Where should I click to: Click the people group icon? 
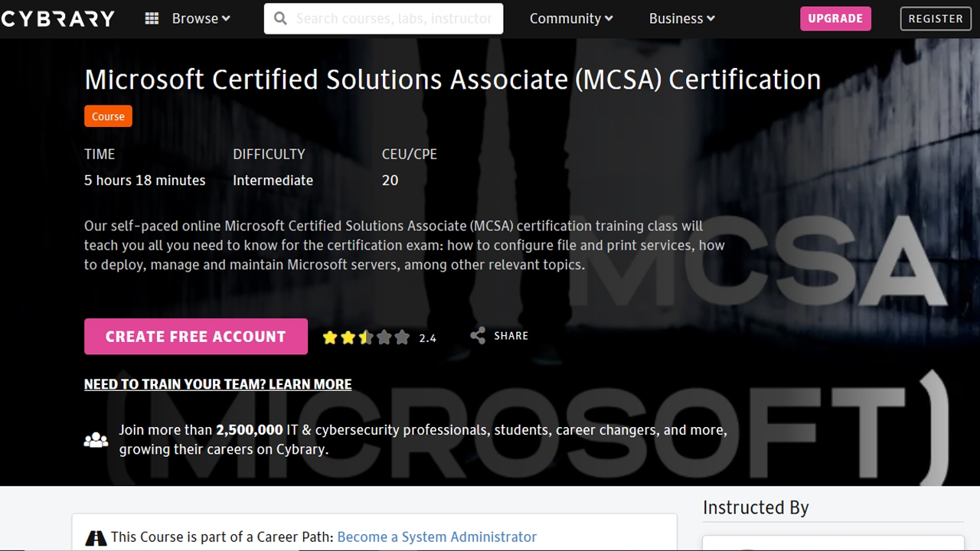click(x=96, y=440)
